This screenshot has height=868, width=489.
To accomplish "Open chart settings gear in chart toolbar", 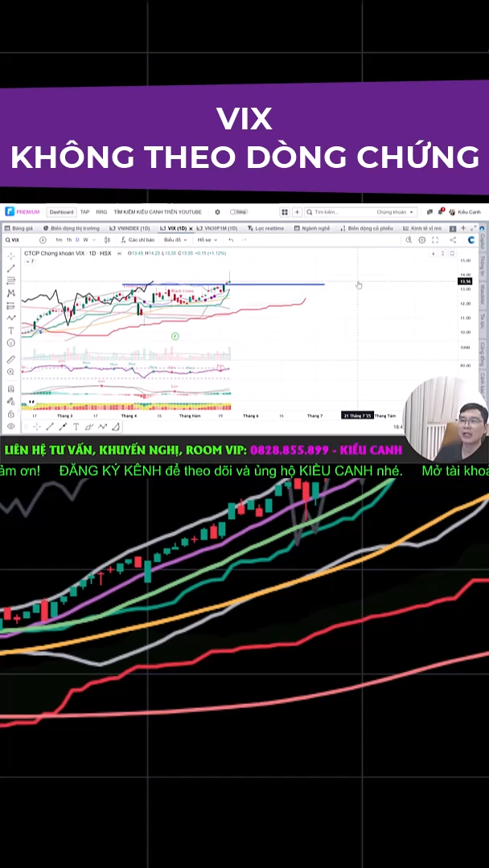I will click(422, 240).
